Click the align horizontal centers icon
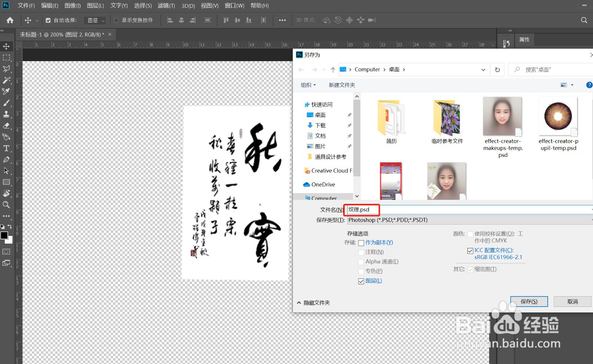The width and height of the screenshot is (593, 364). [x=181, y=20]
